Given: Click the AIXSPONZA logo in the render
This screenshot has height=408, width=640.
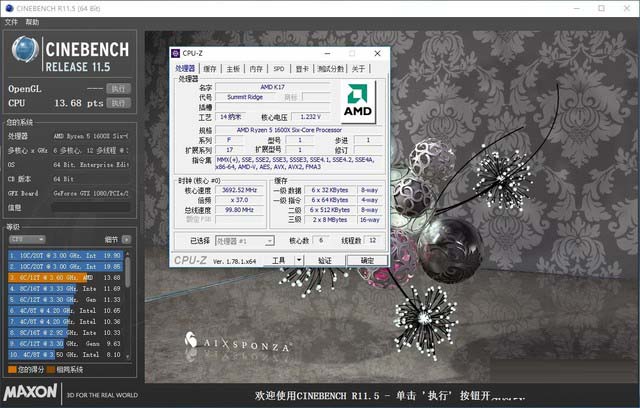Looking at the screenshot, I should click(237, 344).
